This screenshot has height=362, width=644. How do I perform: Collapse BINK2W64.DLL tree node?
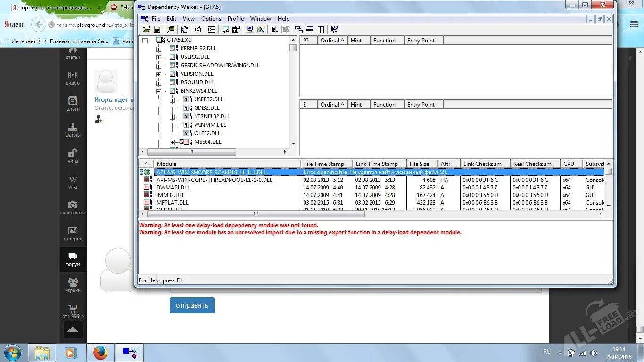coord(158,91)
